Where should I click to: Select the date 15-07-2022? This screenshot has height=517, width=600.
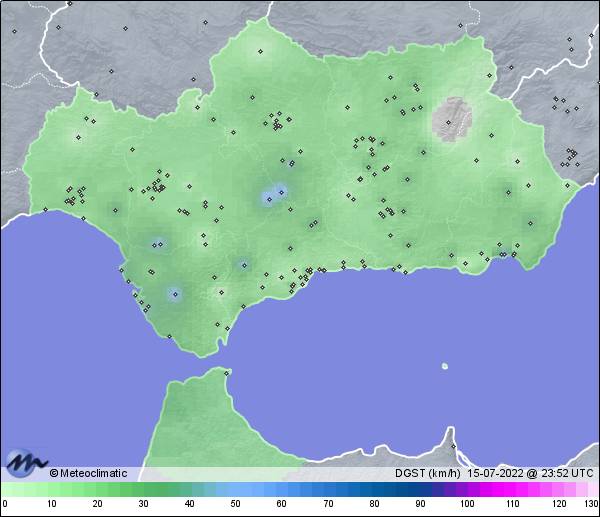point(495,473)
